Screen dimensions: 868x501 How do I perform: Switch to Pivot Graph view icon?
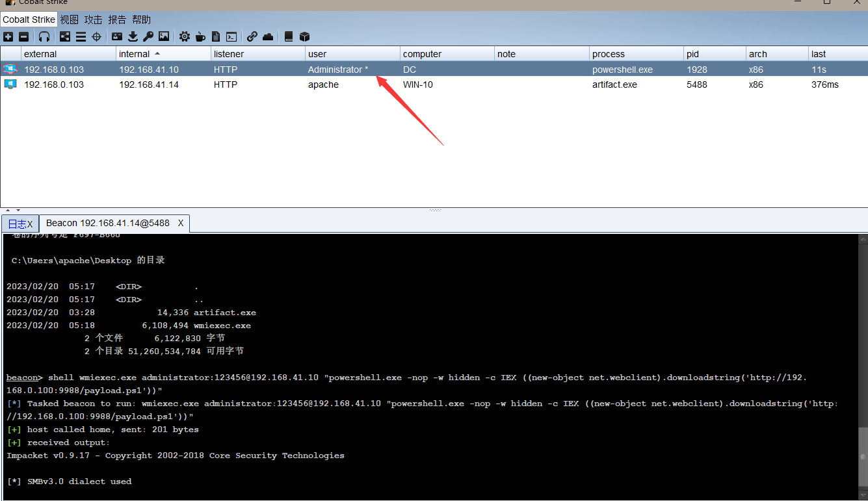pos(65,37)
